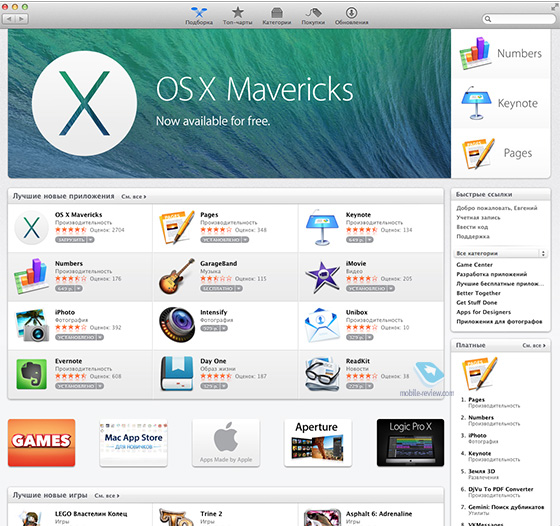The image size is (560, 526).
Task: Open the Categories toolbar icon
Action: (276, 16)
